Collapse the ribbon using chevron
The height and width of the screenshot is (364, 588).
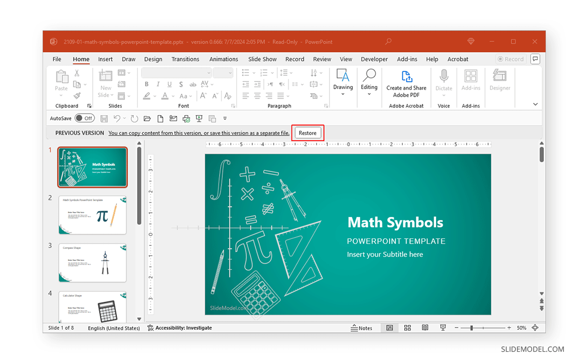tap(535, 104)
